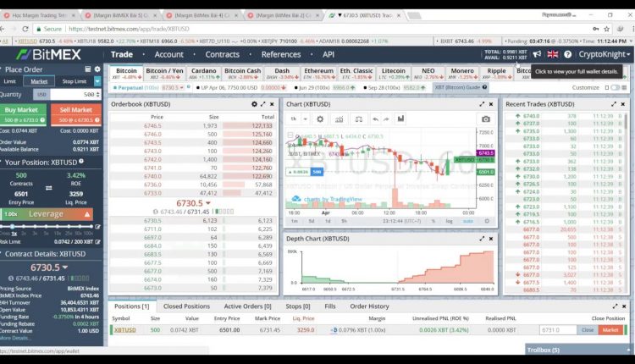Switch to the Closed Positions tab

click(x=187, y=306)
